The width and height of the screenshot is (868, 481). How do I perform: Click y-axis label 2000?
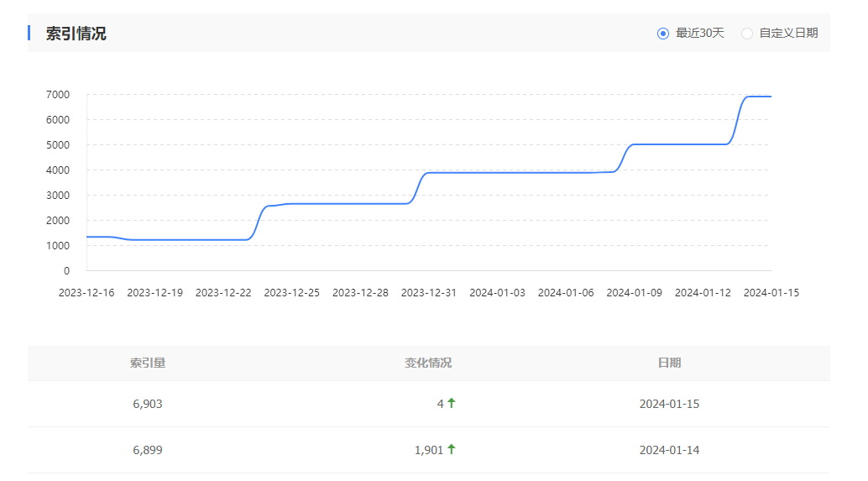coord(58,220)
